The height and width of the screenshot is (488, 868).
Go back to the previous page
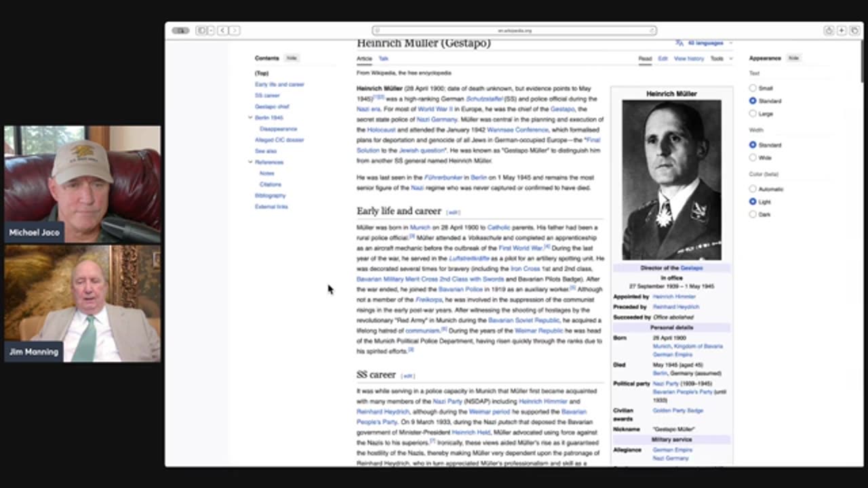pyautogui.click(x=222, y=30)
